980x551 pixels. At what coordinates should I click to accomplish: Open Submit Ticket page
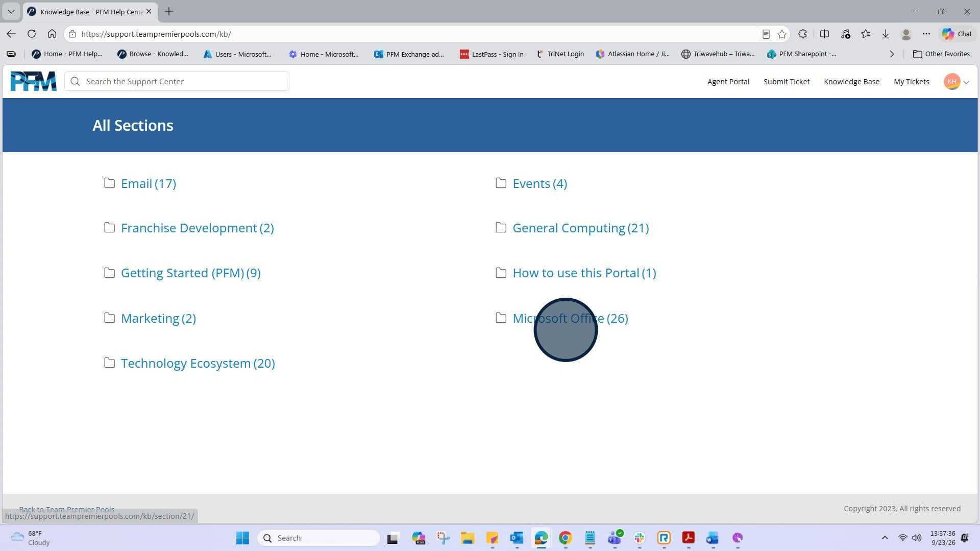[x=786, y=82]
